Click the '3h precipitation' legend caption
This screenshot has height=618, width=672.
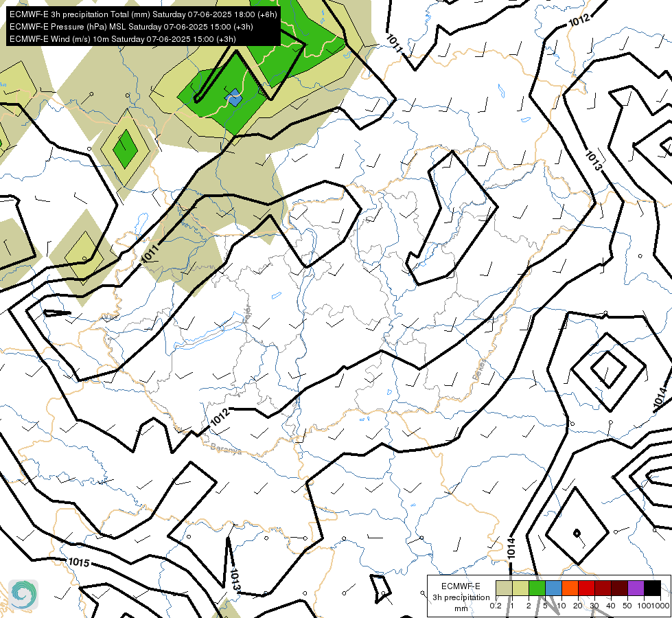tap(461, 597)
